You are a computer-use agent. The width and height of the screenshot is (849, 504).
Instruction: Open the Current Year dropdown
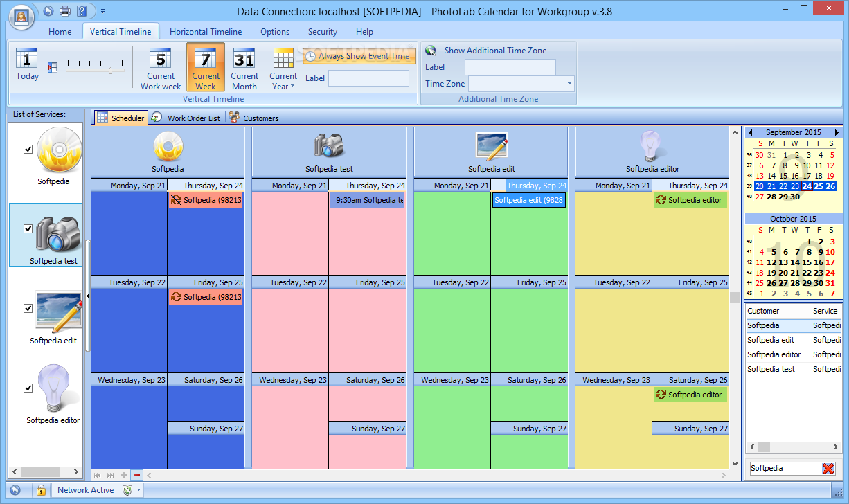(x=283, y=69)
